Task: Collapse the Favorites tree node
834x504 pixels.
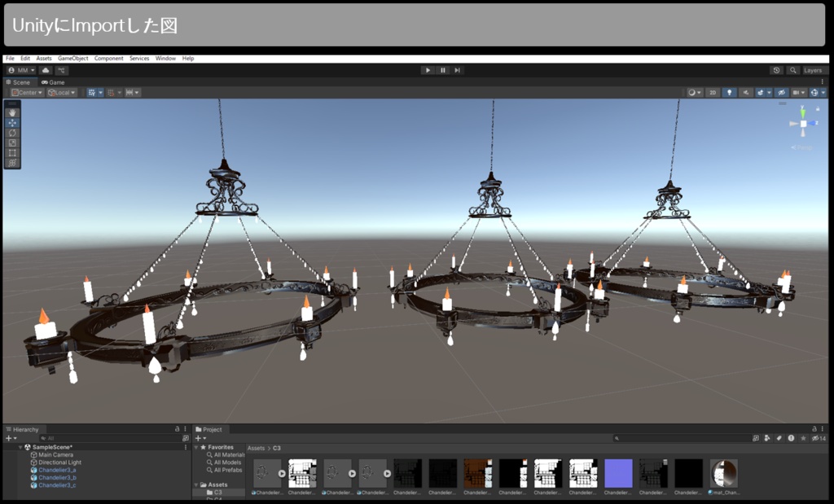Action: point(196,448)
